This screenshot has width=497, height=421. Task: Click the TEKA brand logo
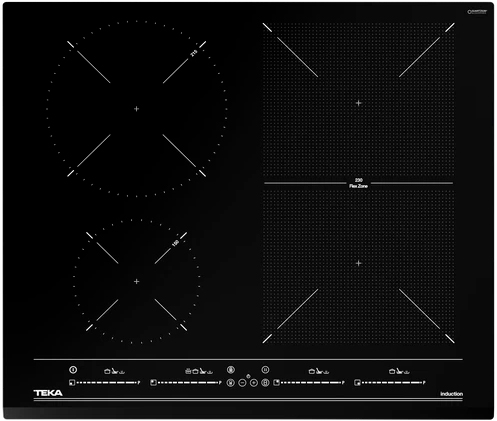point(48,393)
